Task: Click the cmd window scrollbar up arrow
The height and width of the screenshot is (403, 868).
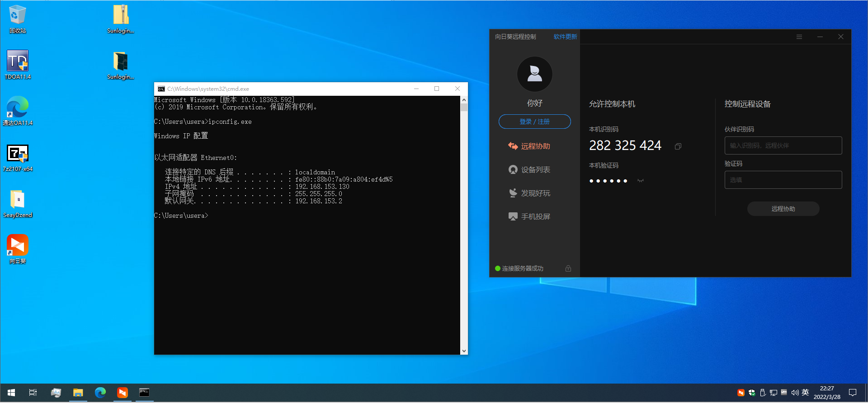Action: click(x=464, y=100)
